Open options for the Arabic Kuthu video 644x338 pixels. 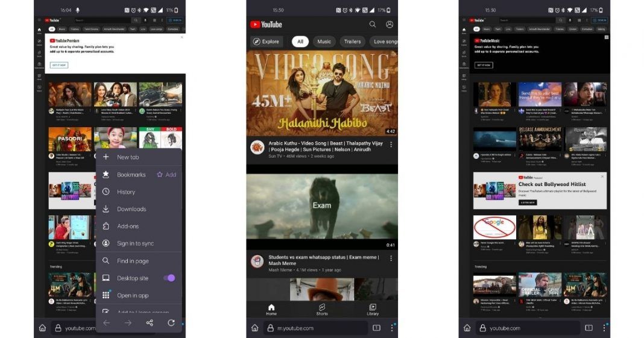391,145
